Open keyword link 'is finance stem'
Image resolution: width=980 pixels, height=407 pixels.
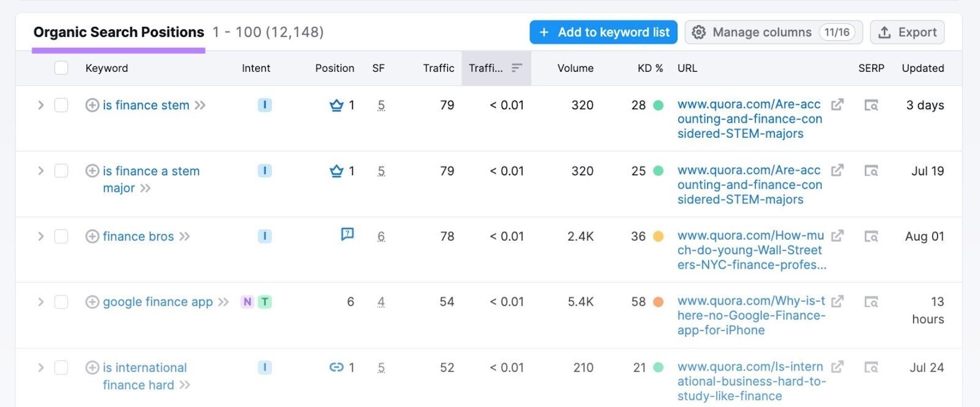tap(146, 105)
